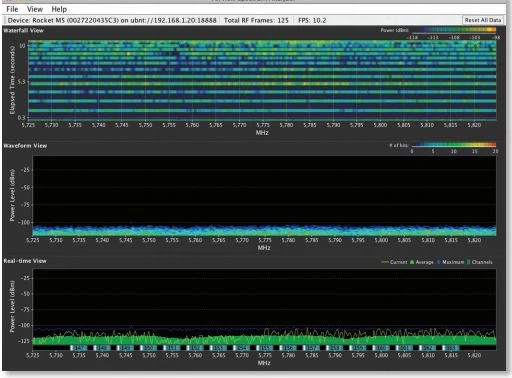The height and width of the screenshot is (378, 512).
Task: Select channel 153 marker in Real-time View
Action: 218,348
